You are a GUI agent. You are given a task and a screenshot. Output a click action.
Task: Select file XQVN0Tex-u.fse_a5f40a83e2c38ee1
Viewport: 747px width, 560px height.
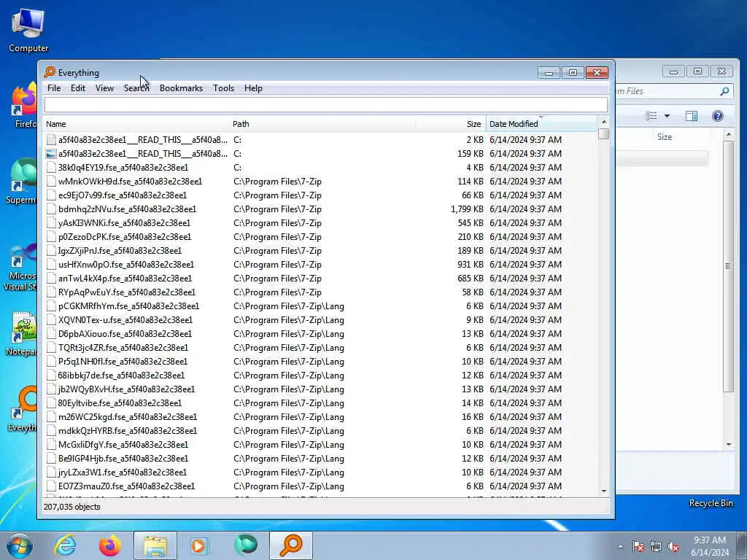pos(125,319)
